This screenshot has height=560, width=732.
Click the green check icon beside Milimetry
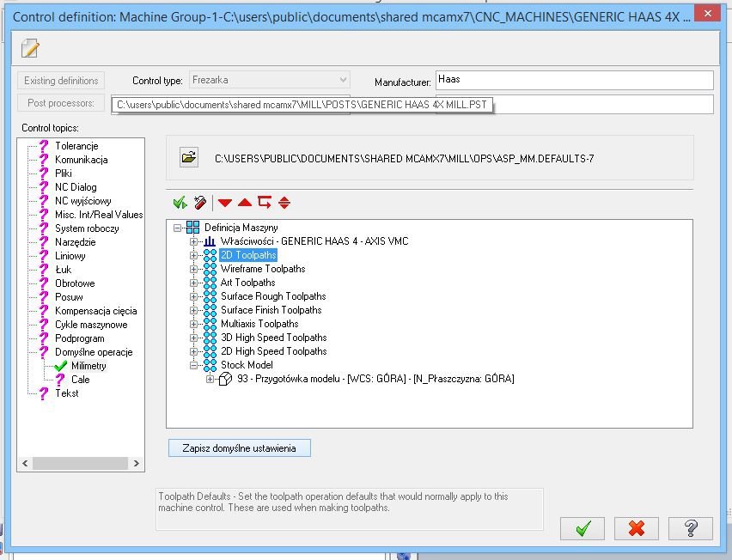[x=61, y=366]
